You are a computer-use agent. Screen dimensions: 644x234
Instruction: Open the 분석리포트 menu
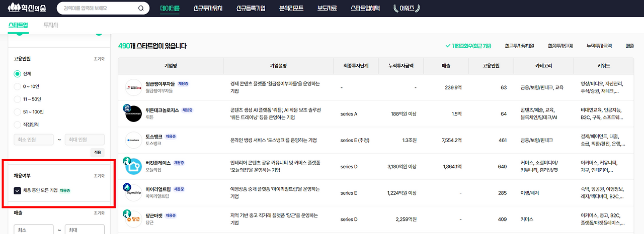coord(291,9)
